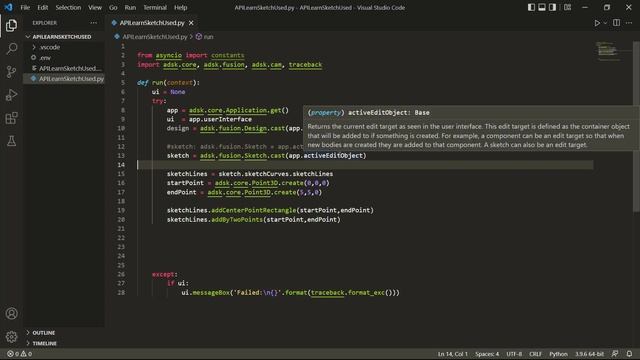Open the Run menu
Viewport: 640px width, 360px height.
[x=130, y=7]
